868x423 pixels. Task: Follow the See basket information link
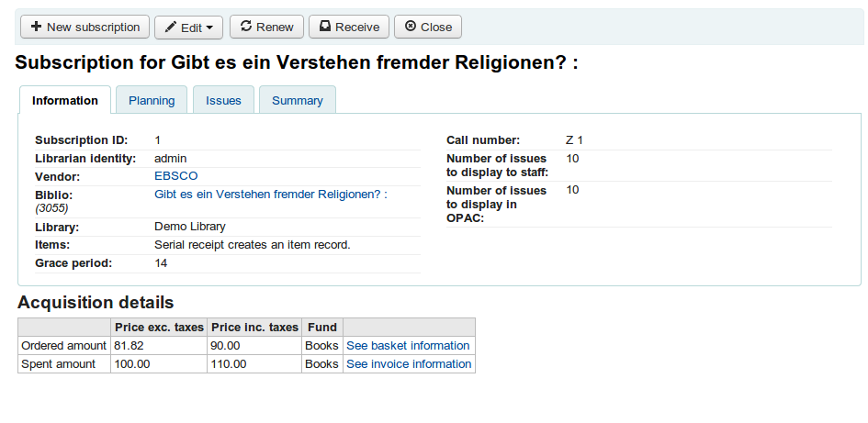[x=408, y=346]
